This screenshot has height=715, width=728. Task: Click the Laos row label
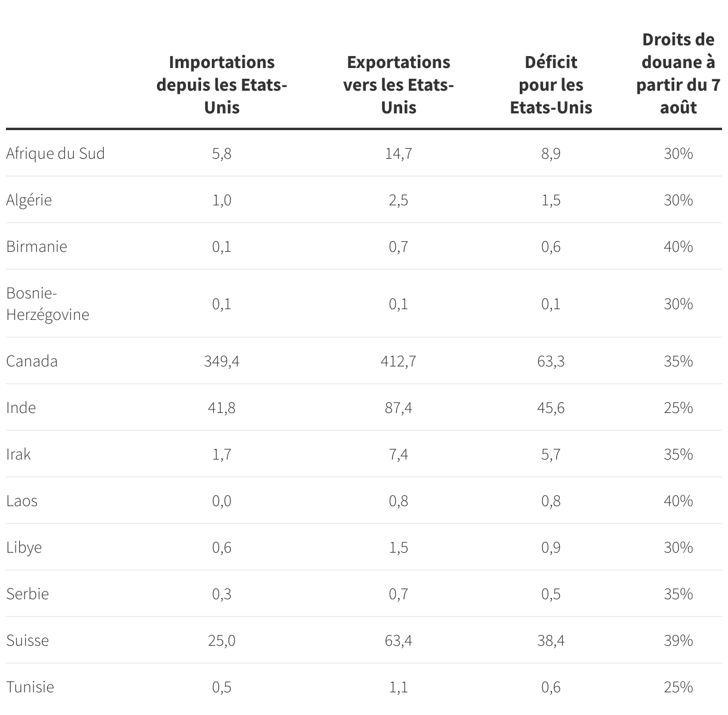point(22,501)
